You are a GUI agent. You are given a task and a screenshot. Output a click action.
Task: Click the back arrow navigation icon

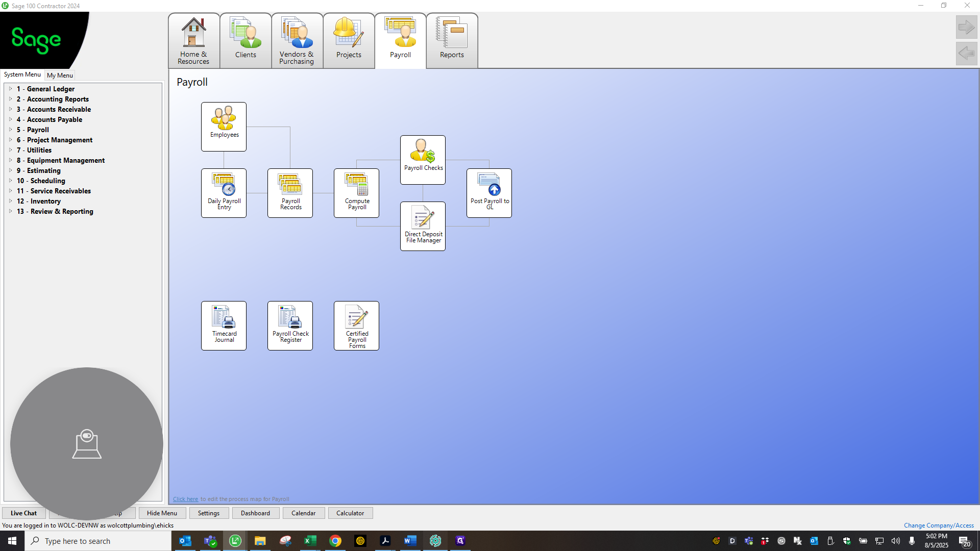click(966, 53)
